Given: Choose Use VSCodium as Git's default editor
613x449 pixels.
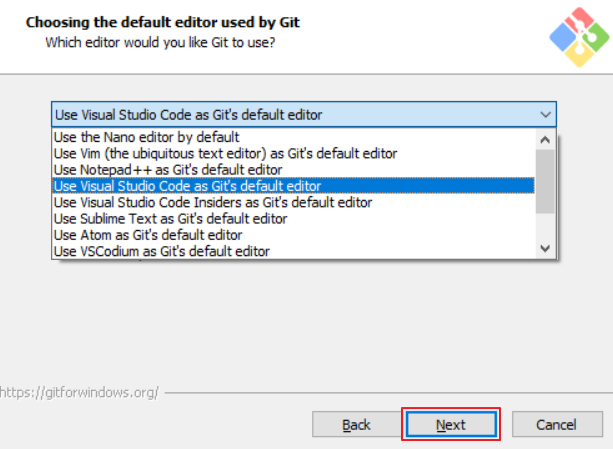Looking at the screenshot, I should pyautogui.click(x=293, y=251).
